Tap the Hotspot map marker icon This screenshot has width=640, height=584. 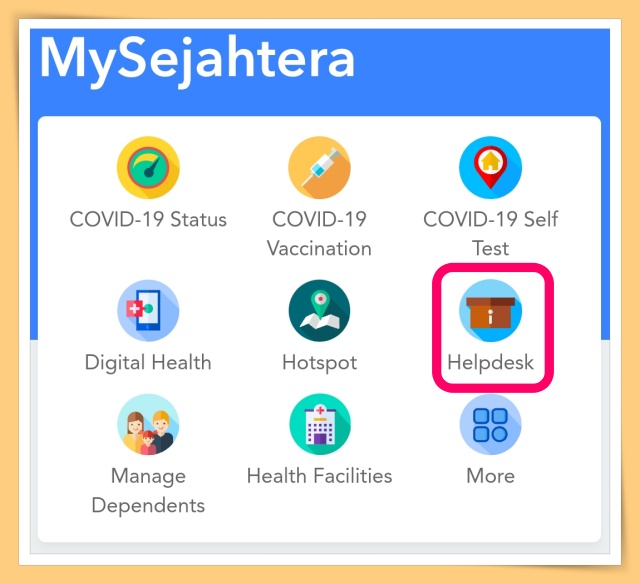point(319,311)
